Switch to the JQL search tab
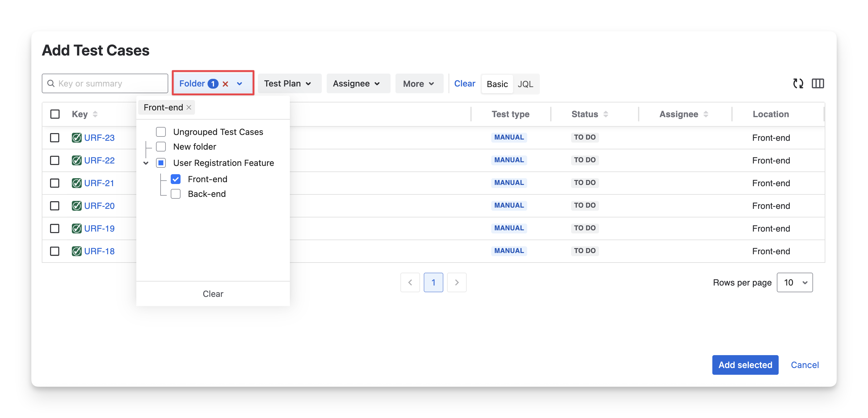This screenshot has width=868, height=418. pos(525,84)
